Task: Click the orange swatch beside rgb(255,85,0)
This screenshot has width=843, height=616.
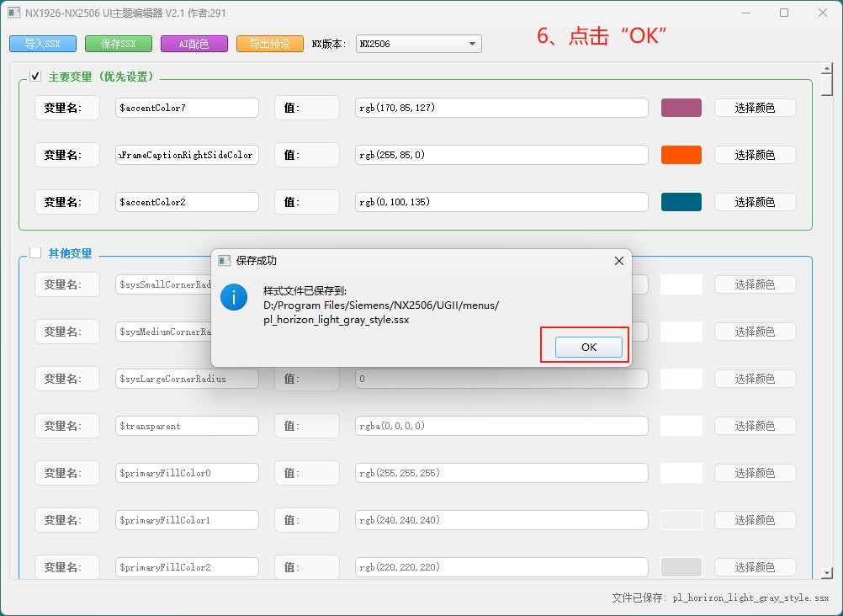Action: [681, 155]
